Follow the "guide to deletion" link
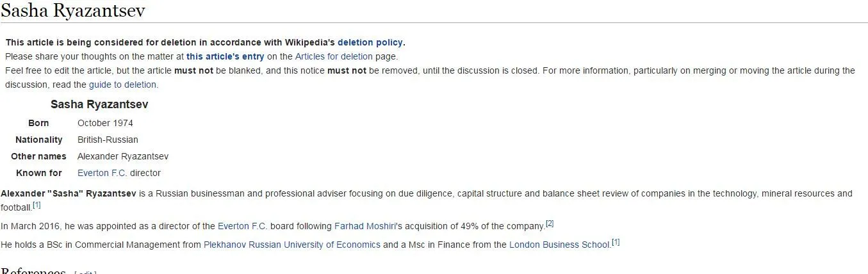Screen dimensions: 868x274 click(122, 85)
